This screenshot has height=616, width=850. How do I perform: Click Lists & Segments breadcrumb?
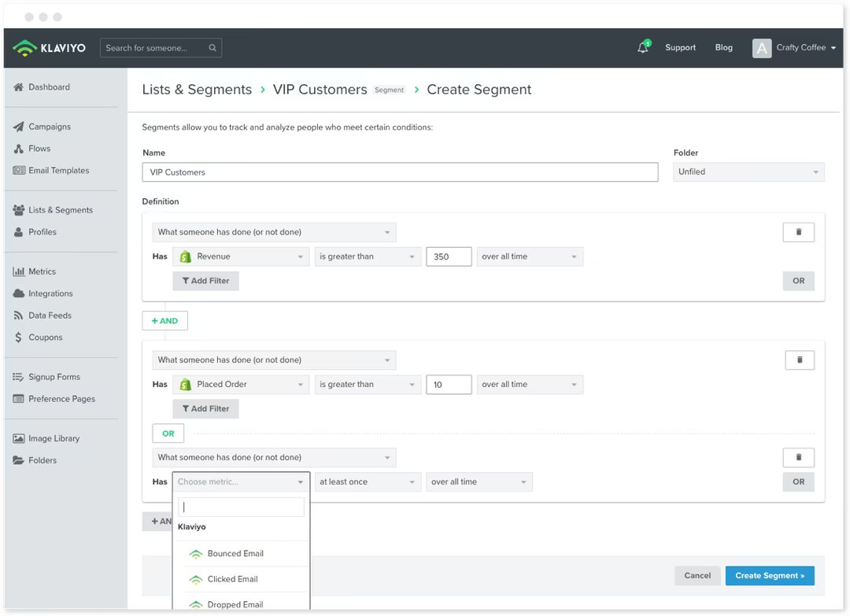click(x=197, y=90)
